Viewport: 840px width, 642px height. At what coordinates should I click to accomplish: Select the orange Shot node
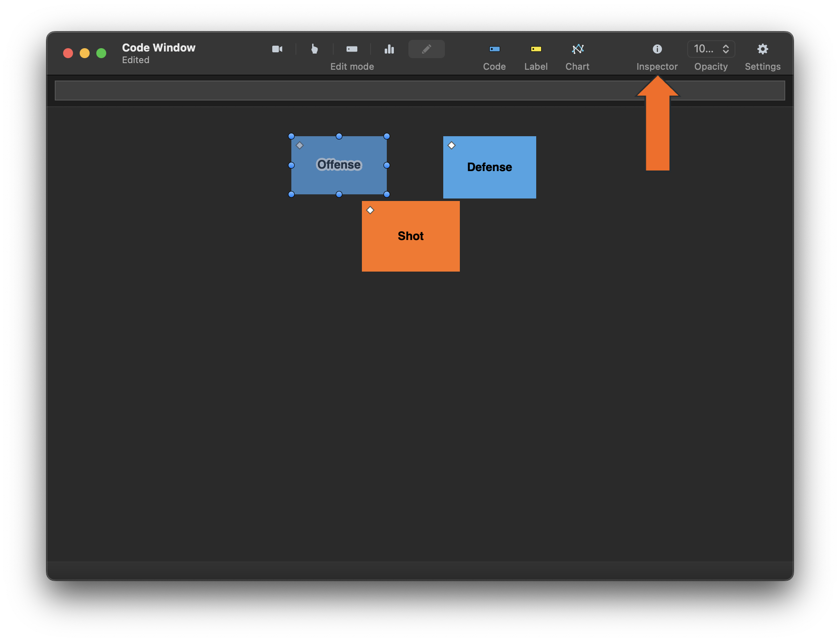click(410, 236)
